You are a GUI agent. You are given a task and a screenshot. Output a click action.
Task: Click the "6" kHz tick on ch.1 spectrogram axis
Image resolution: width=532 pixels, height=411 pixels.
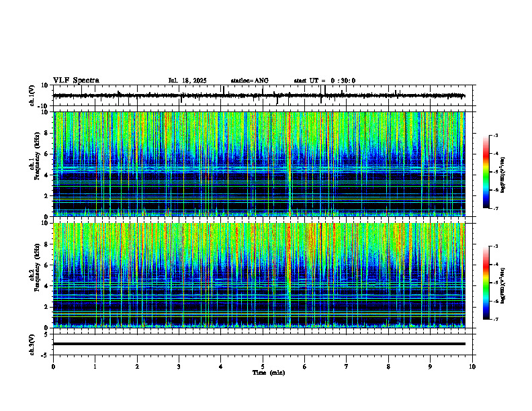tap(46, 154)
